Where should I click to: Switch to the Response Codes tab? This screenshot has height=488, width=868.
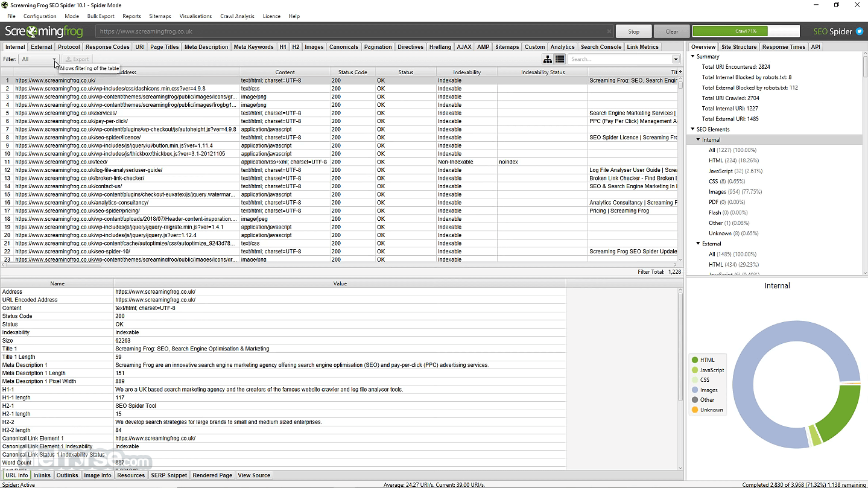pos(107,46)
